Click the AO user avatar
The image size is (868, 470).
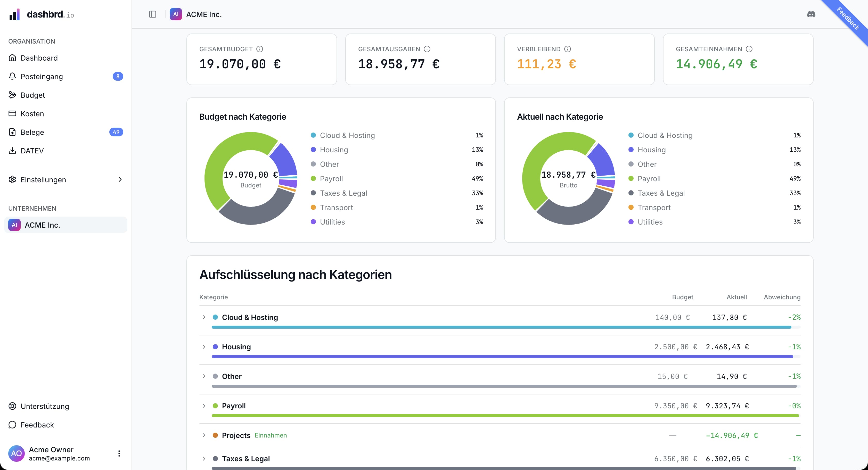(17, 453)
